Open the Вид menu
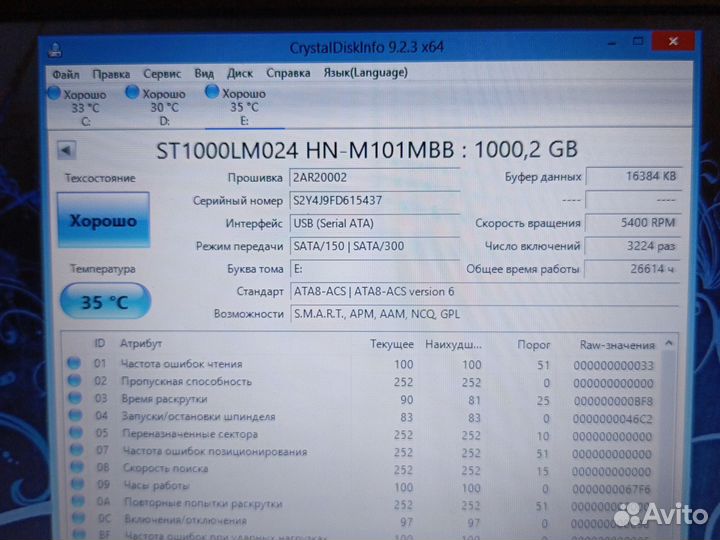Image resolution: width=720 pixels, height=540 pixels. click(204, 73)
